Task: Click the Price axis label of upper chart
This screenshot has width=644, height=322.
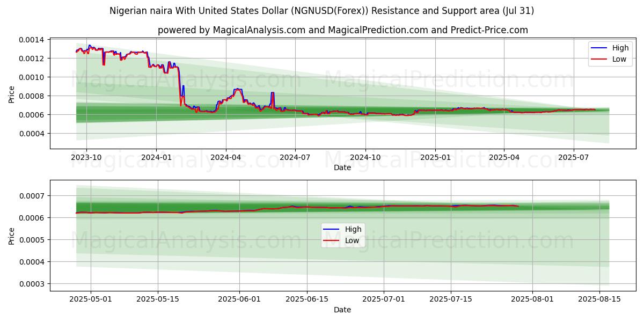Action: [12, 93]
